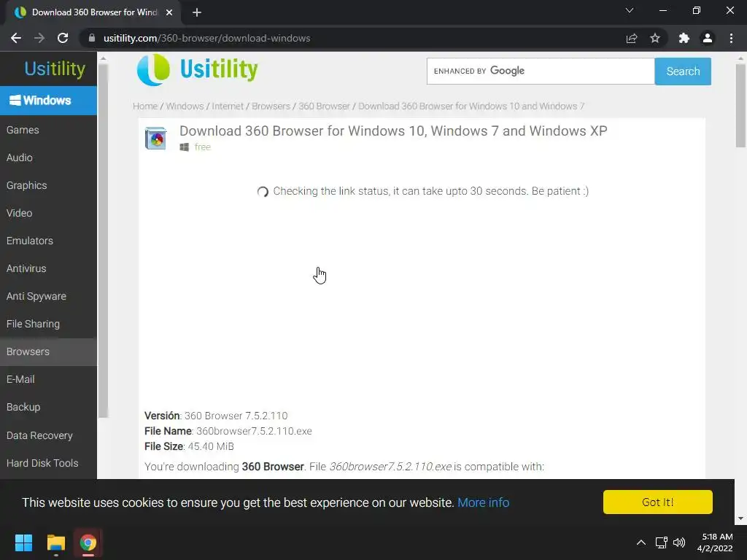Image resolution: width=747 pixels, height=560 pixels.
Task: Click the page title heading
Action: (393, 131)
